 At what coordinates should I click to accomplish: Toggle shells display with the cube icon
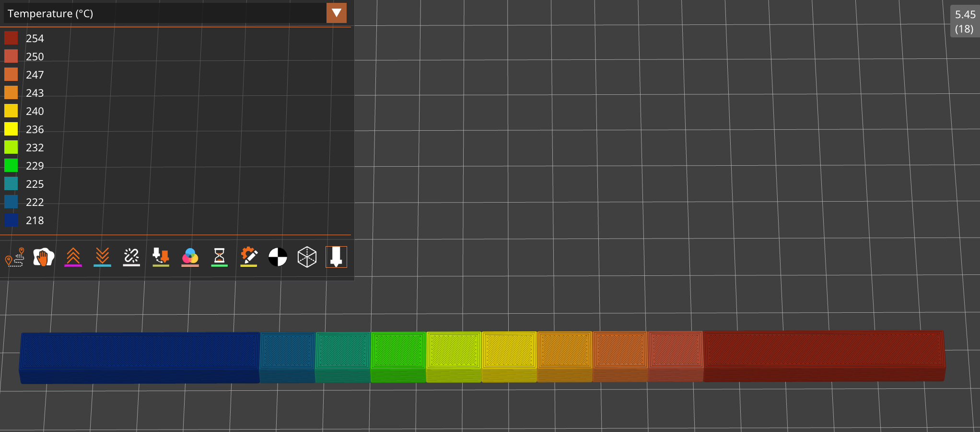[x=307, y=257]
